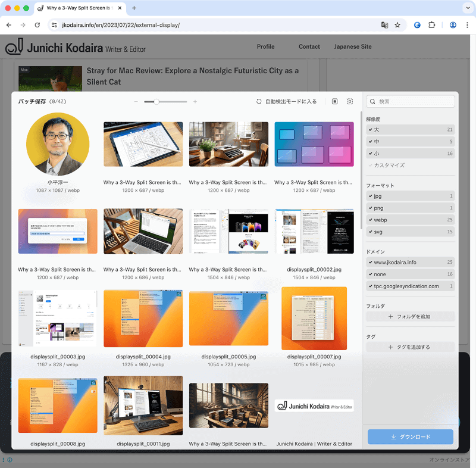The image size is (476, 468).
Task: Click the auto-detect scan icon next to it
Action: pos(350,101)
